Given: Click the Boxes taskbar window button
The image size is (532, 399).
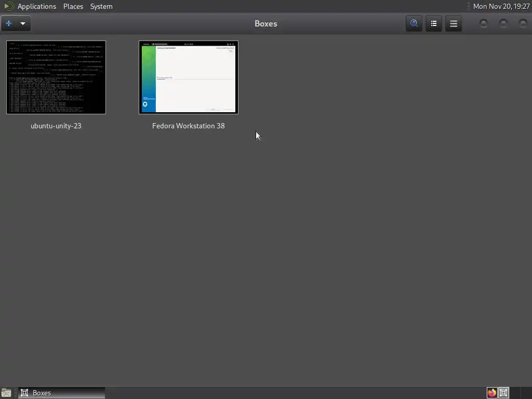Looking at the screenshot, I should [62, 393].
